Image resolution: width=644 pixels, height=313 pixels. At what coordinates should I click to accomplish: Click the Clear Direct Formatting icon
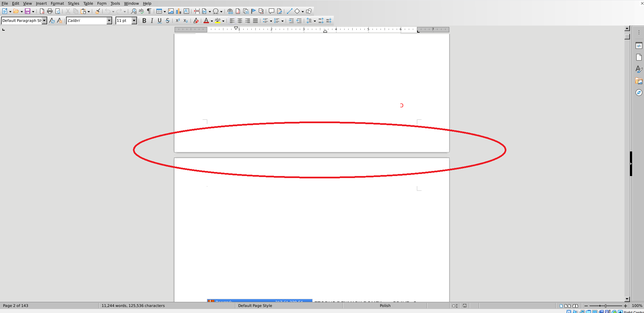tap(196, 21)
